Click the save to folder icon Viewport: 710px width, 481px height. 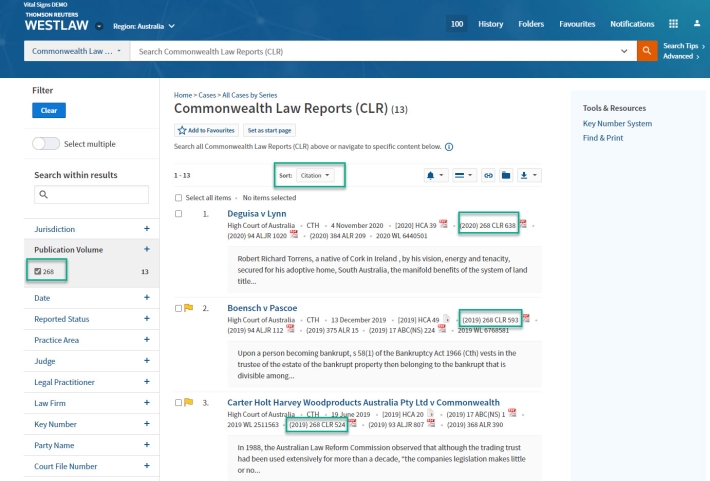[506, 175]
